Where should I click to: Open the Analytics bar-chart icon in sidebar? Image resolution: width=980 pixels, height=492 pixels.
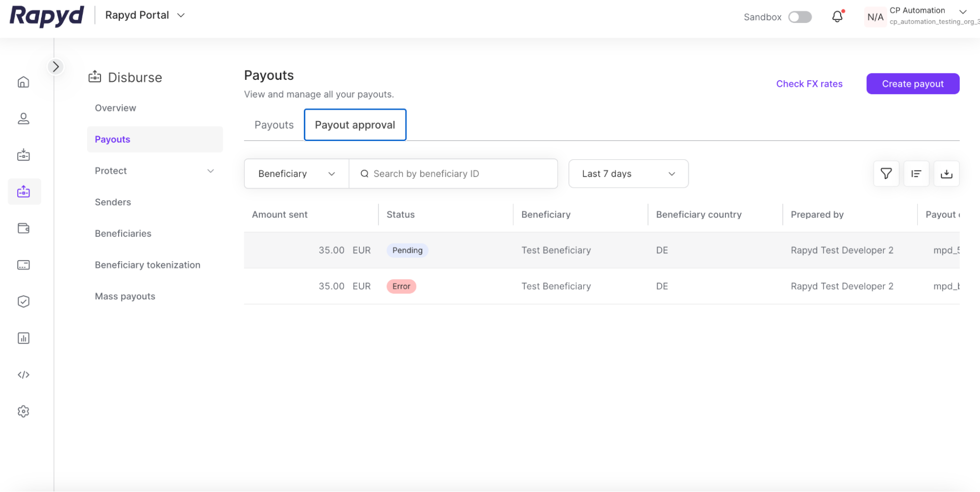point(24,338)
